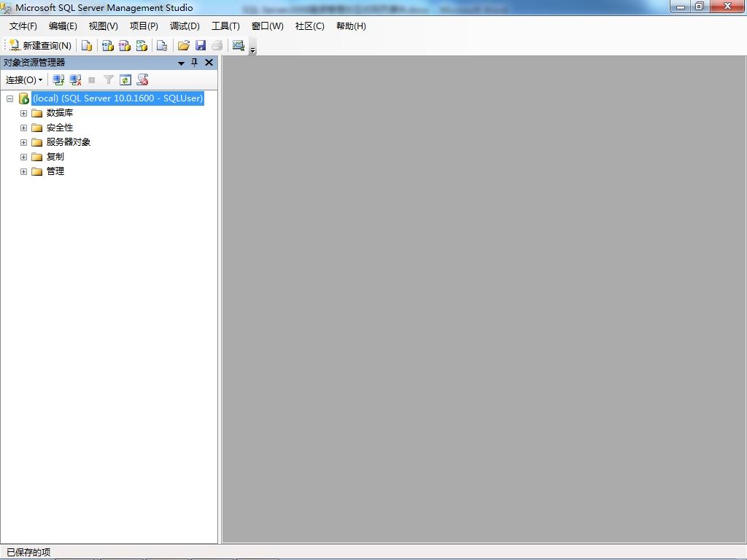747x560 pixels.
Task: Click the Save floppy disk icon
Action: [x=201, y=45]
